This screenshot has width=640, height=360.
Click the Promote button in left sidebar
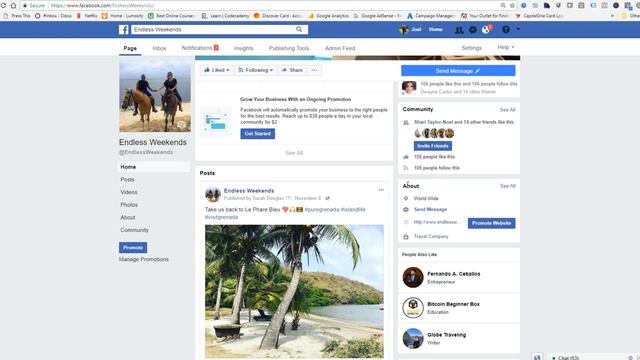[133, 248]
